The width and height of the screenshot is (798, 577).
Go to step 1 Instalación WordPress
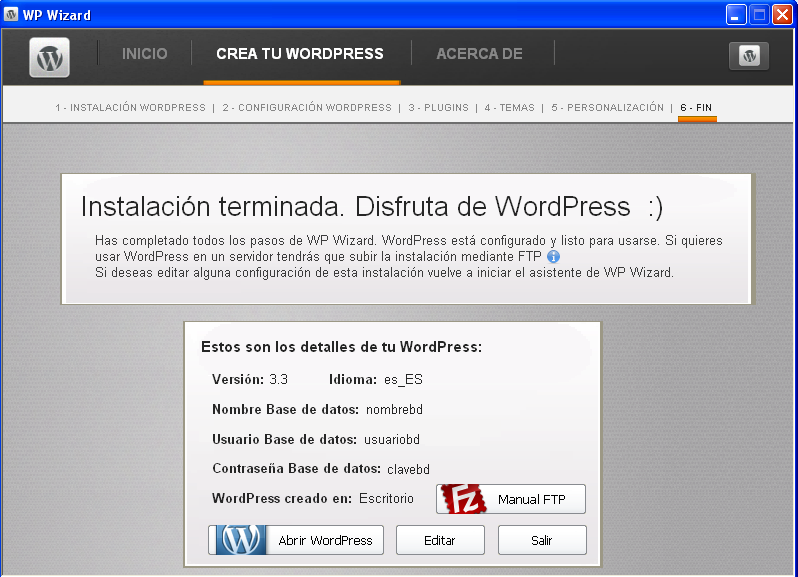point(130,108)
